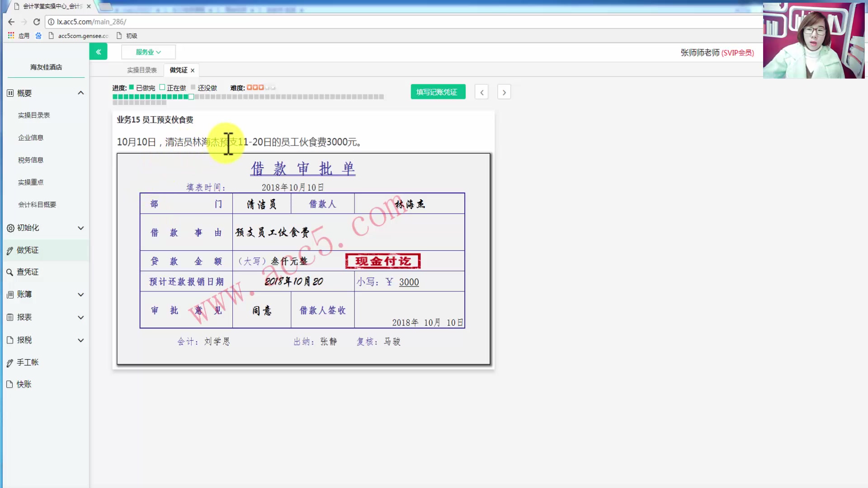Click the 借款审批单 document image
This screenshot has width=868, height=488.
click(x=303, y=259)
